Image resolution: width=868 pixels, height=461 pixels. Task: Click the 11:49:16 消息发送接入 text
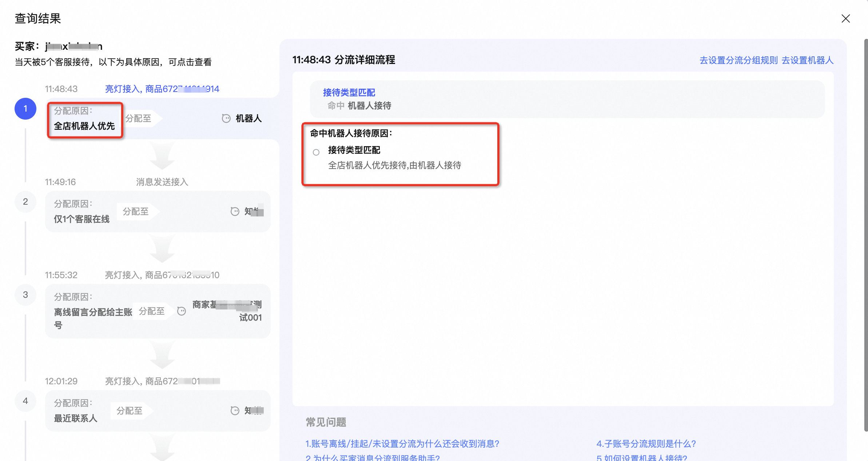(162, 182)
